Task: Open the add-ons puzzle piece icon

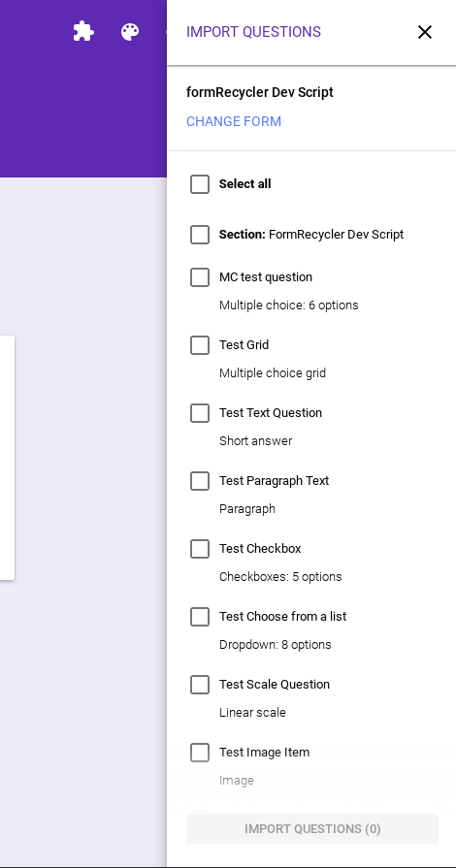Action: [x=83, y=32]
